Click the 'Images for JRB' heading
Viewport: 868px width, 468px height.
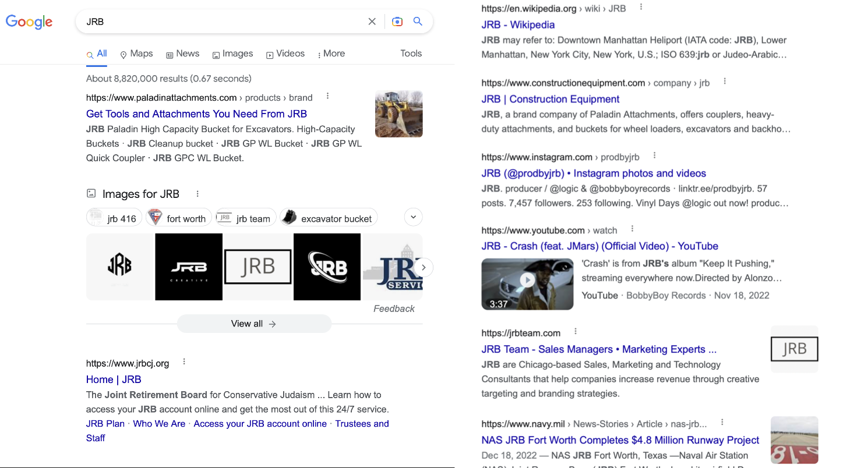(x=141, y=194)
